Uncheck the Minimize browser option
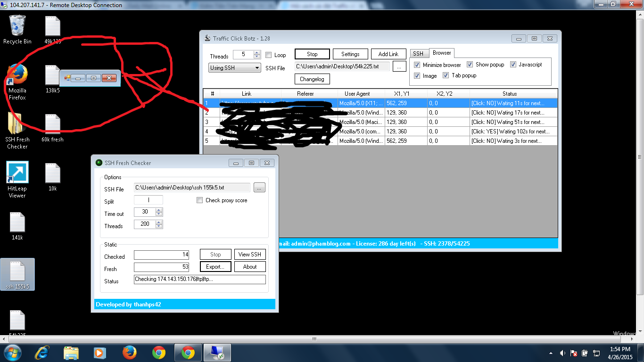The height and width of the screenshot is (362, 644). 417,65
